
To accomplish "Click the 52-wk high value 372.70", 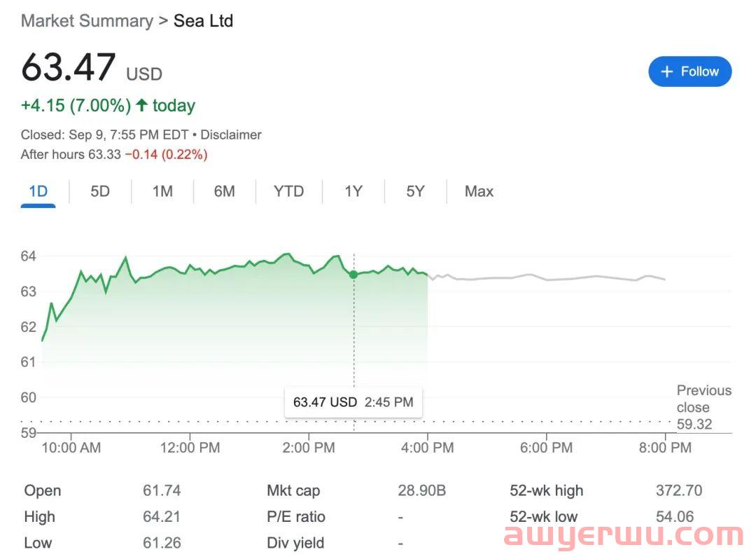I will [x=678, y=490].
